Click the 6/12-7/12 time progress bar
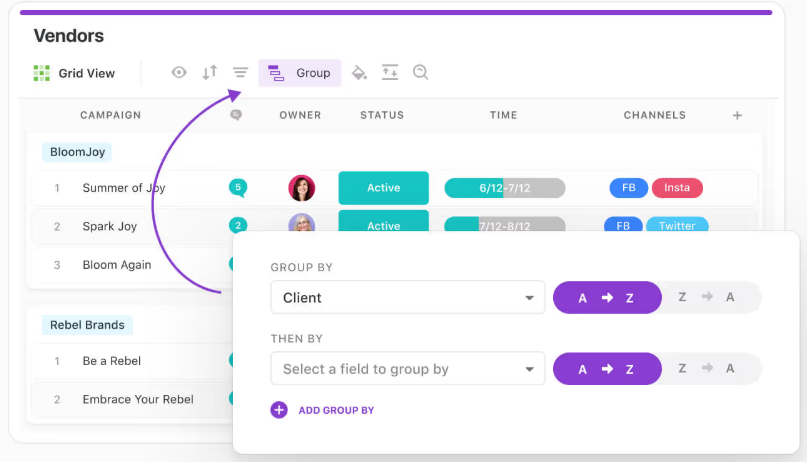The width and height of the screenshot is (807, 462). coord(504,188)
